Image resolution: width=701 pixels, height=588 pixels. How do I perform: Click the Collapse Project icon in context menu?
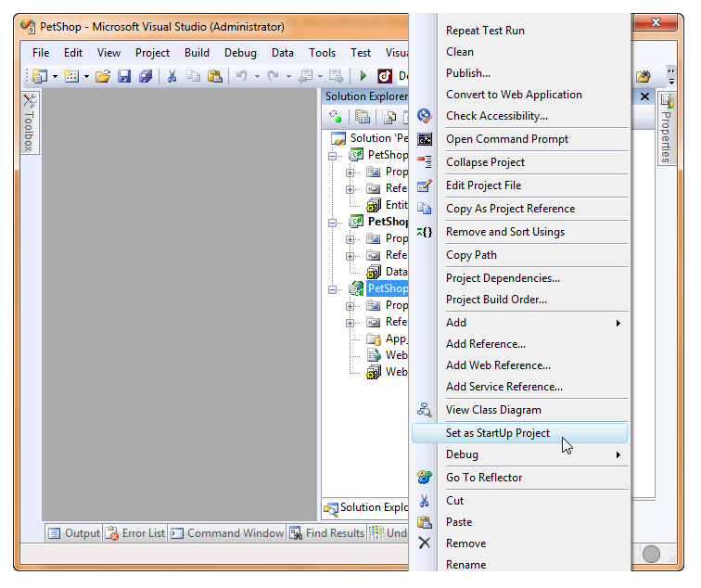click(x=425, y=162)
